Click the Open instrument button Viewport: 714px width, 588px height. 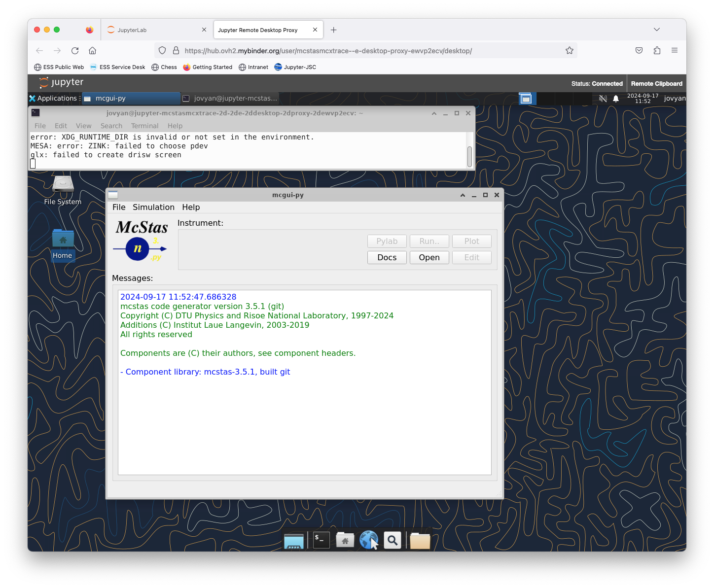[x=429, y=257]
